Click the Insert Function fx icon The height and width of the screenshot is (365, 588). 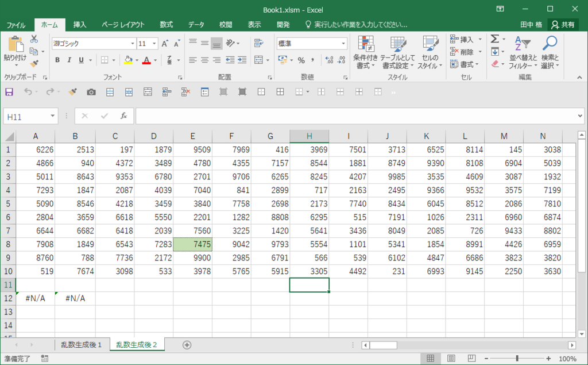pos(123,117)
